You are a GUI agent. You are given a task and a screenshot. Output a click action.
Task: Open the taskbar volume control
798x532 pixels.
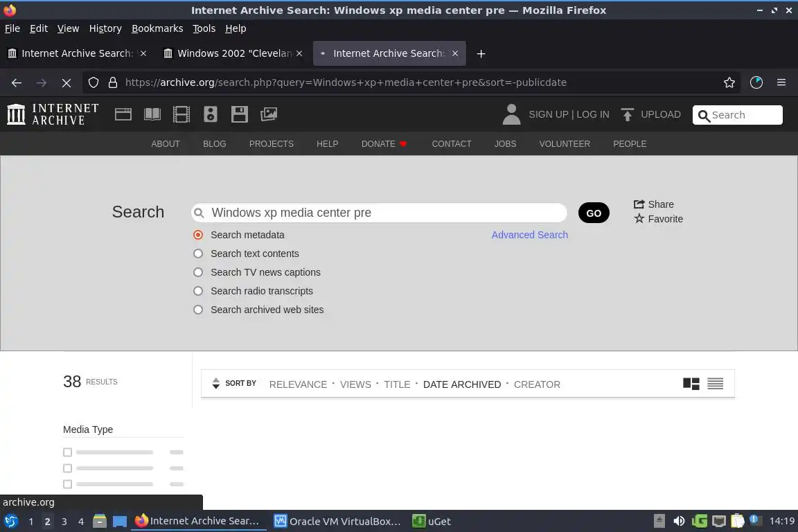click(x=678, y=521)
